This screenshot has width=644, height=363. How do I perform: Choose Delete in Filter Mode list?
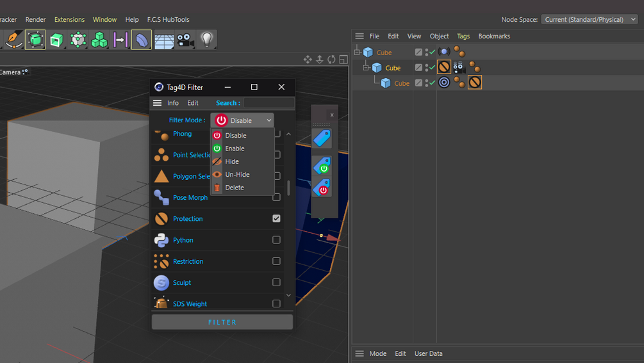[x=242, y=188]
